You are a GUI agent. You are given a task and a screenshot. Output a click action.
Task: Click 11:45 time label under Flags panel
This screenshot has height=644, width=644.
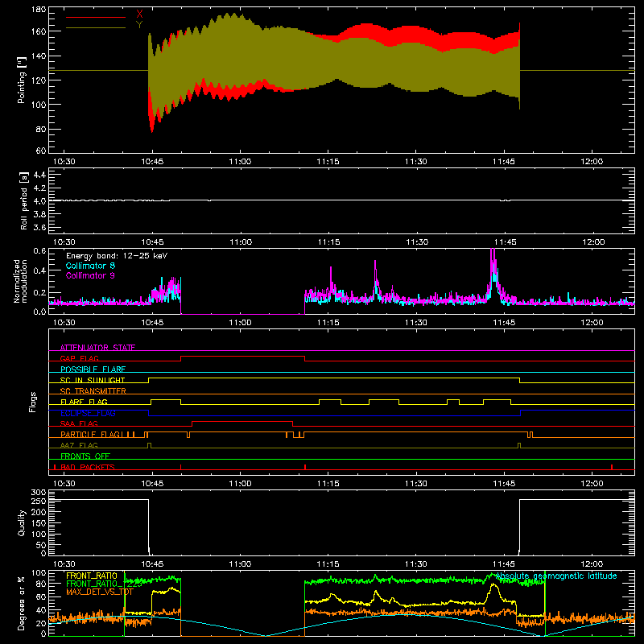point(504,484)
